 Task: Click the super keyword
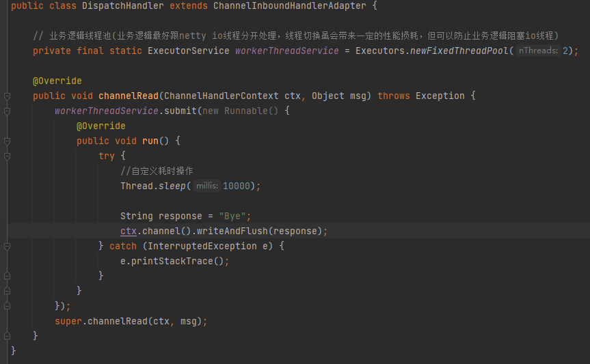68,322
